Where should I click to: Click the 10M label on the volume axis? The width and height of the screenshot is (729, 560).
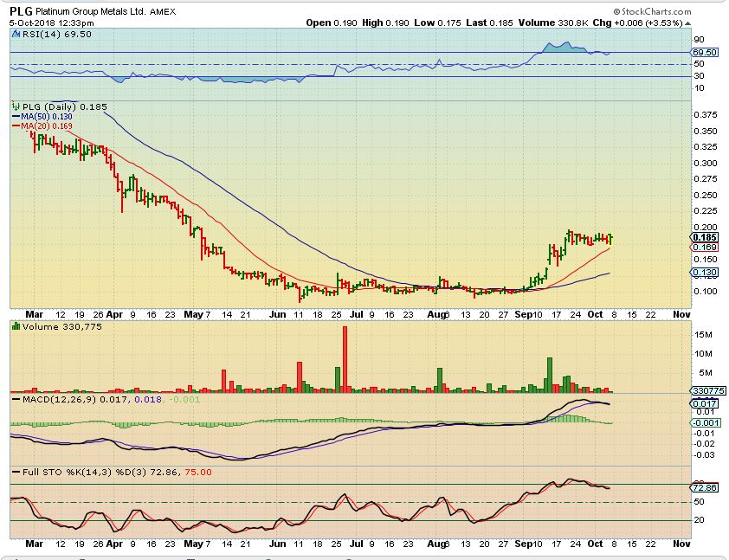pyautogui.click(x=703, y=354)
